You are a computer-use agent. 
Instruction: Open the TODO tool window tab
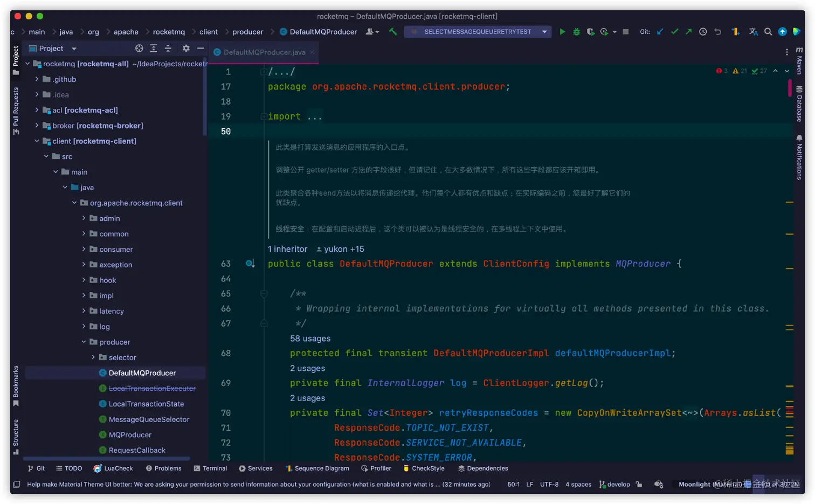(x=69, y=468)
